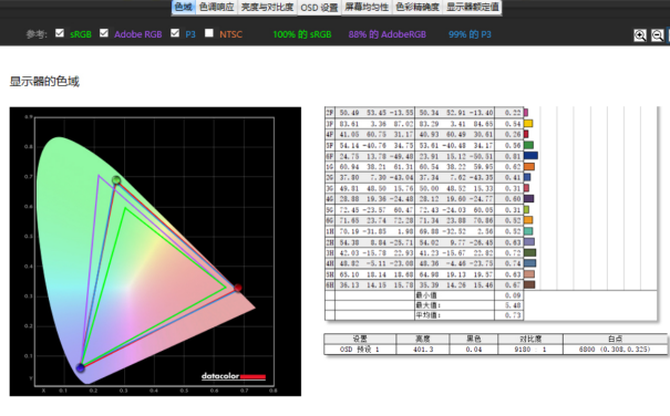670x416 pixels.
Task: Select the OSD 设置 tab
Action: [x=320, y=7]
